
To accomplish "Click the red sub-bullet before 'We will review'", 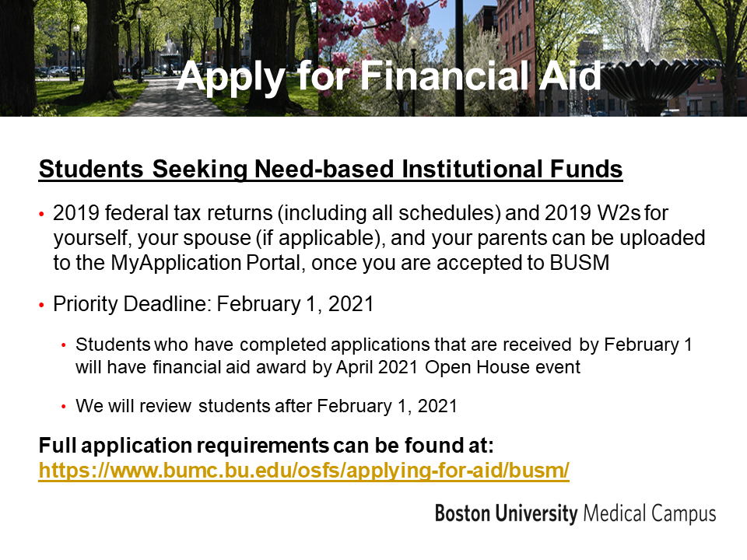I will [x=64, y=407].
